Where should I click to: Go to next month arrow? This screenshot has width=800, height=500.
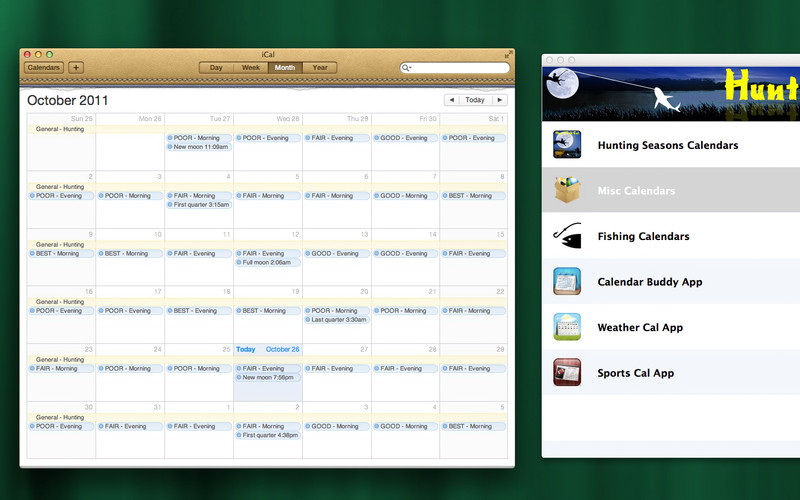tap(499, 100)
